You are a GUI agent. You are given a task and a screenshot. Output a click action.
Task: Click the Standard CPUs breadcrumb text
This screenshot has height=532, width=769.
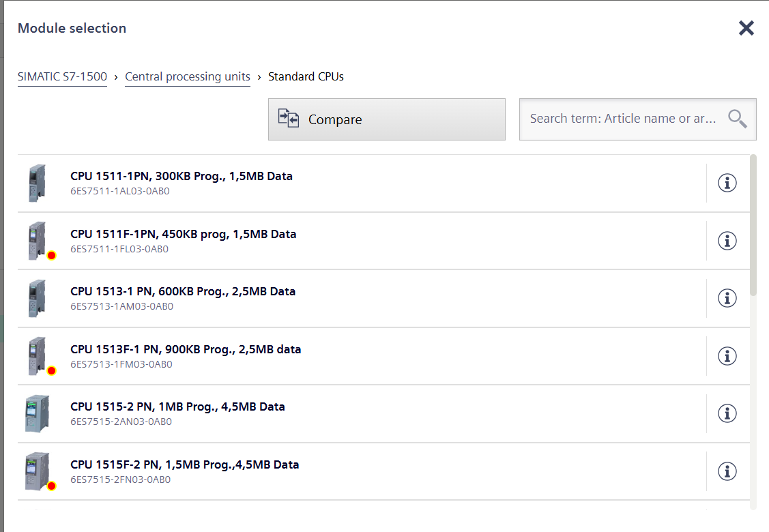pyautogui.click(x=306, y=76)
